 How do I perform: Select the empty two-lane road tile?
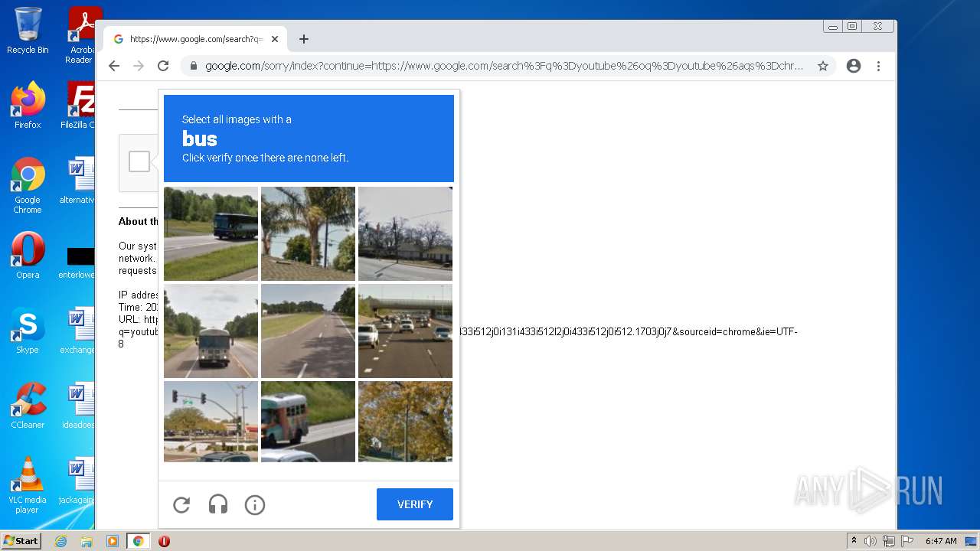click(308, 331)
